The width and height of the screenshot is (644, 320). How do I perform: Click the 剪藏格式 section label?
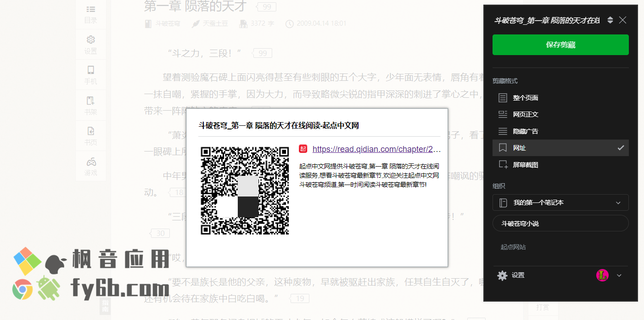(505, 81)
